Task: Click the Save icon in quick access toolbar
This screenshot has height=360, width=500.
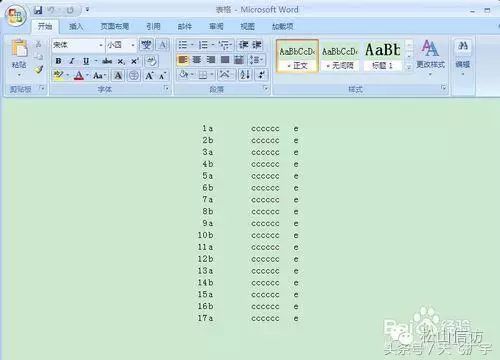Action: click(38, 10)
